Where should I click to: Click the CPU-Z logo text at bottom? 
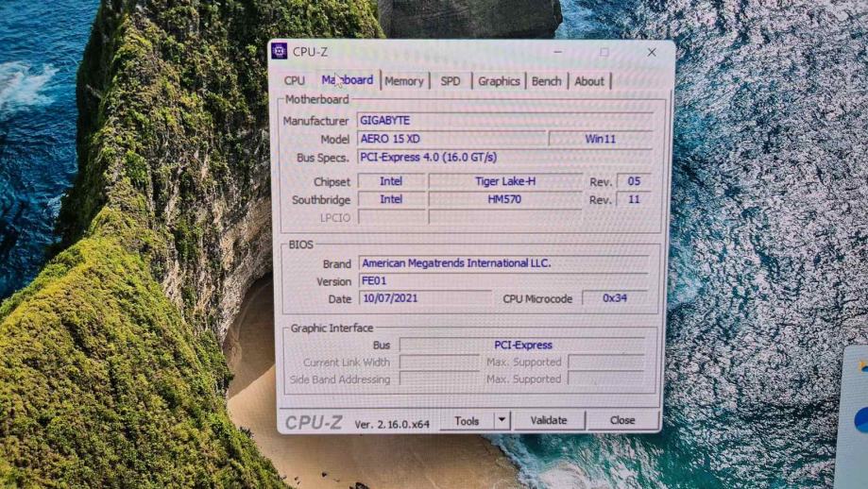click(314, 423)
